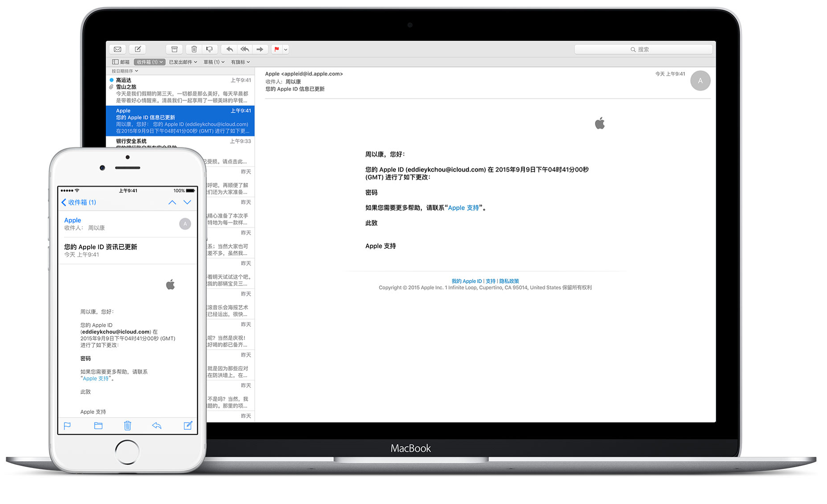Image resolution: width=827 pixels, height=504 pixels.
Task: Archive the selected message
Action: pos(174,49)
